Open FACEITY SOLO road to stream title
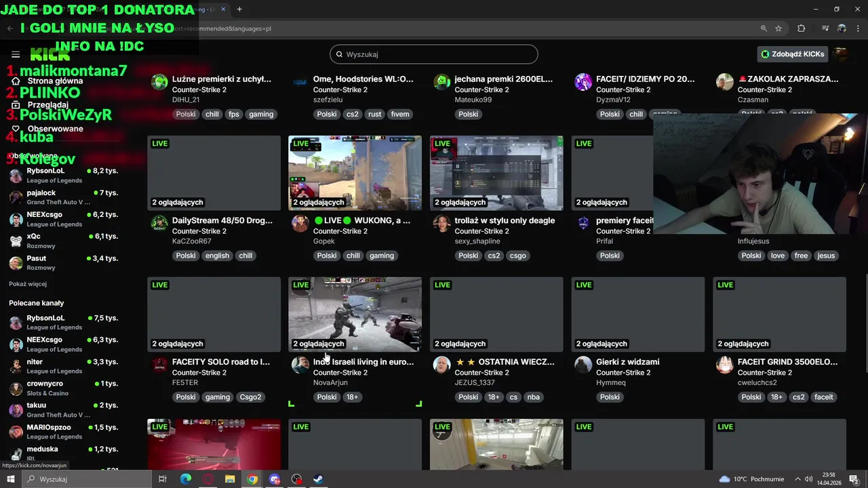The height and width of the screenshot is (488, 868). [221, 362]
